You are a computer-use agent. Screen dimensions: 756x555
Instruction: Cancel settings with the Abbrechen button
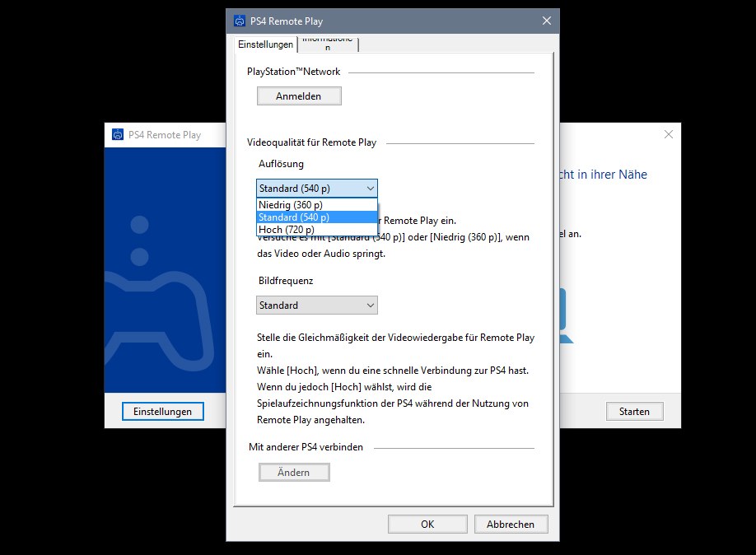(511, 525)
